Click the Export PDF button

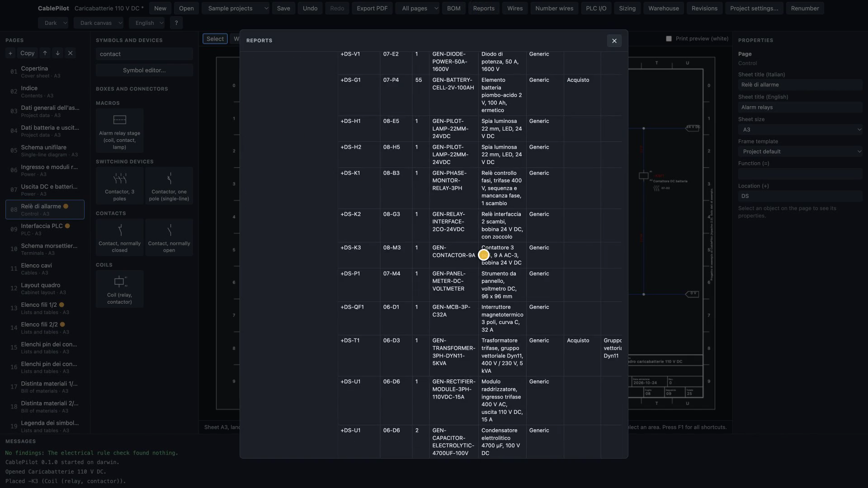(372, 9)
